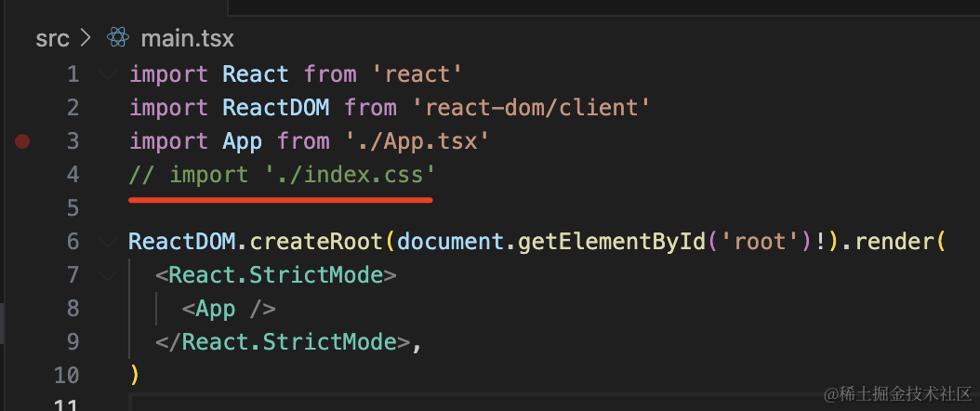Click the 'react' import string
980x411 pixels.
pyautogui.click(x=417, y=75)
